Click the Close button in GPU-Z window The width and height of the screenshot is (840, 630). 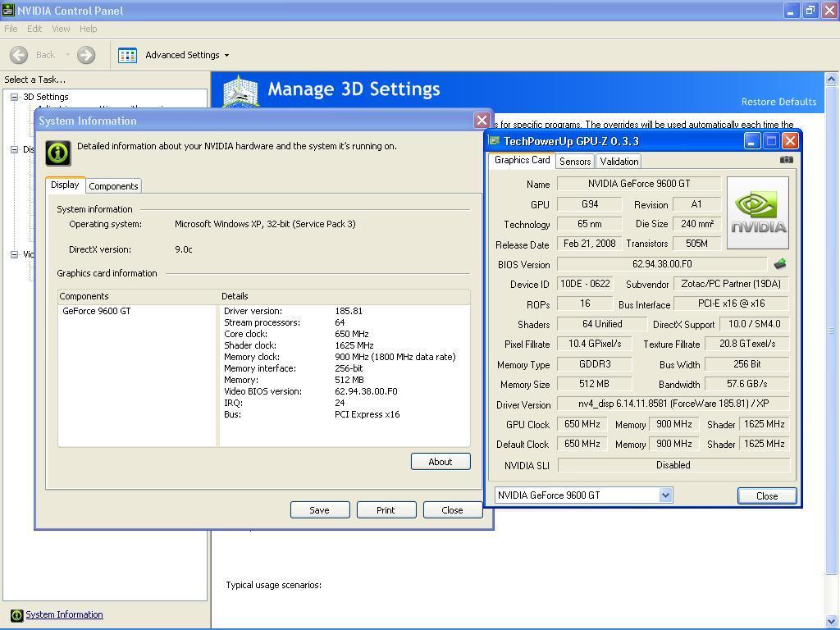click(767, 496)
